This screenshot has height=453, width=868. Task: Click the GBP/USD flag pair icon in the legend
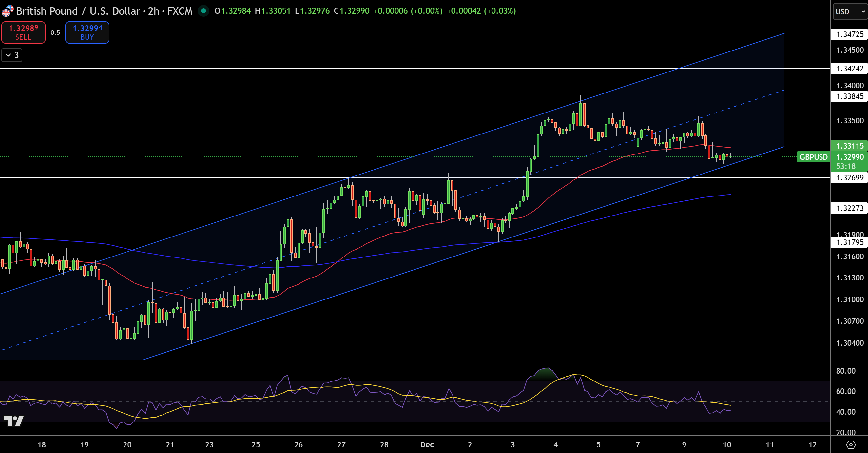pos(7,11)
